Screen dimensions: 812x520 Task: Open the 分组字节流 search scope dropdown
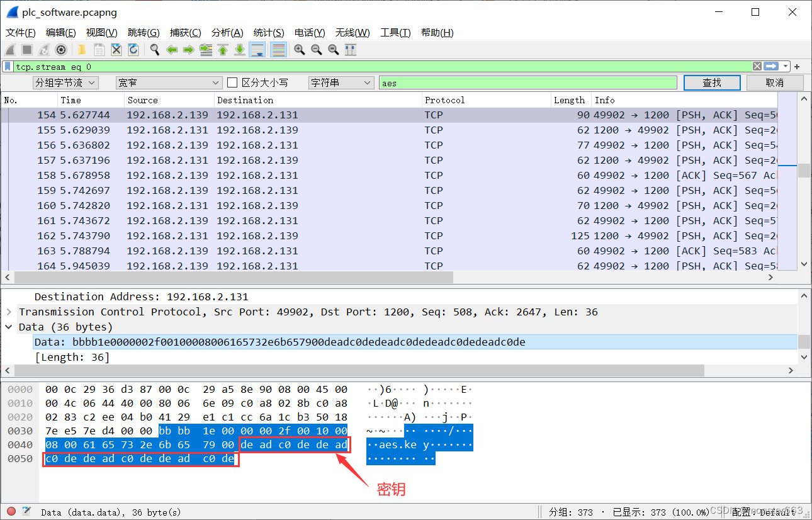pos(65,82)
